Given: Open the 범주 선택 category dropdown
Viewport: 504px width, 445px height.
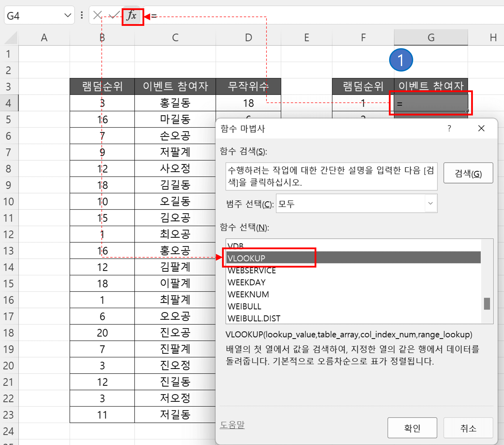Looking at the screenshot, I should pos(430,204).
